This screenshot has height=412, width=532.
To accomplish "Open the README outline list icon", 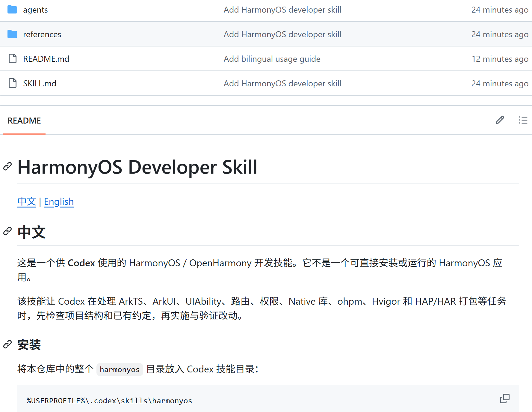I will (x=523, y=120).
